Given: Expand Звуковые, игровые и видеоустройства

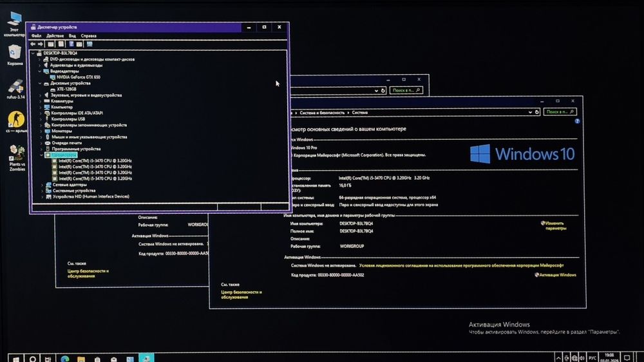Looking at the screenshot, I should click(40, 95).
